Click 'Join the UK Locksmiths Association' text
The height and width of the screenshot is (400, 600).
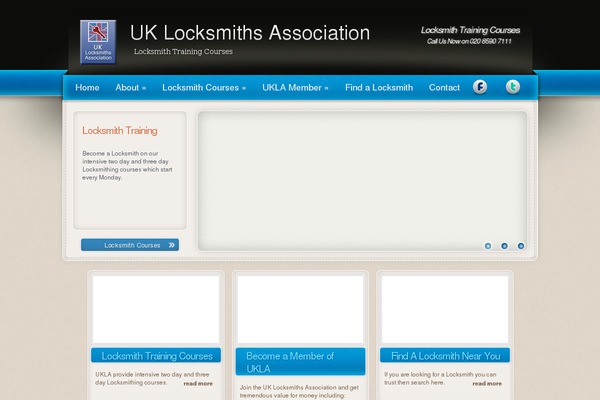pyautogui.click(x=300, y=391)
